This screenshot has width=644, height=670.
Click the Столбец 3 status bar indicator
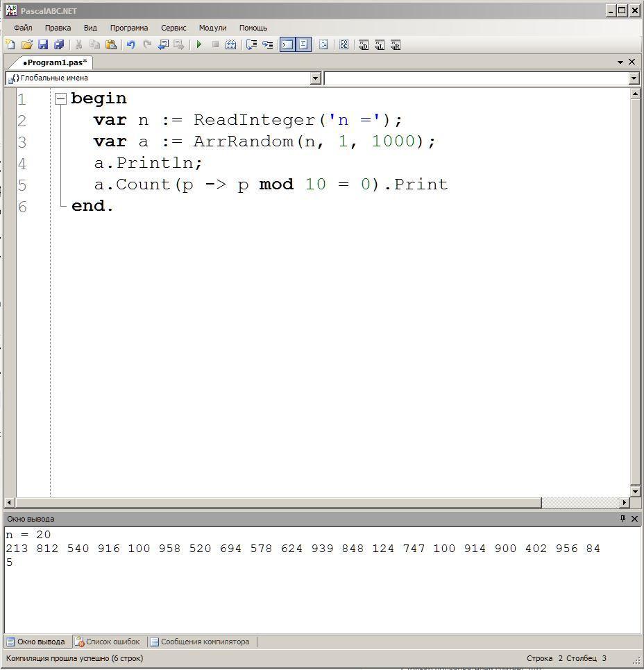coord(586,658)
